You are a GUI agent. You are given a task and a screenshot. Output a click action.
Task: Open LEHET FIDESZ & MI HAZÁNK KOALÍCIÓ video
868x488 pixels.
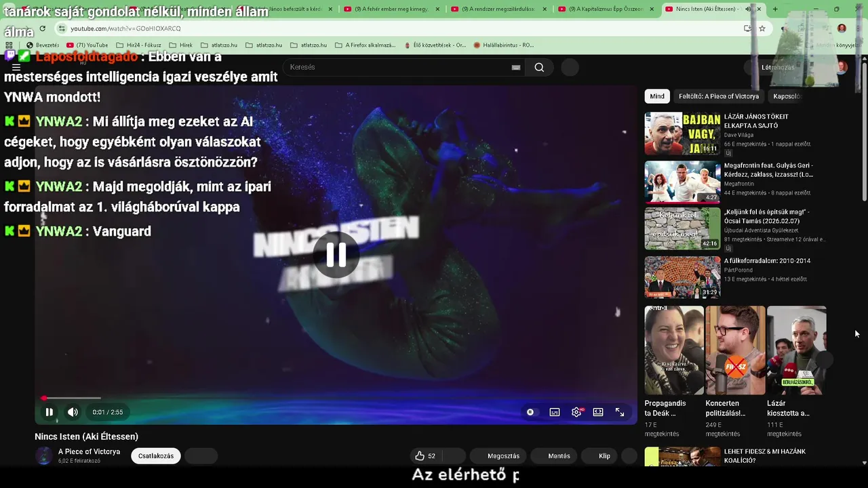point(764,456)
